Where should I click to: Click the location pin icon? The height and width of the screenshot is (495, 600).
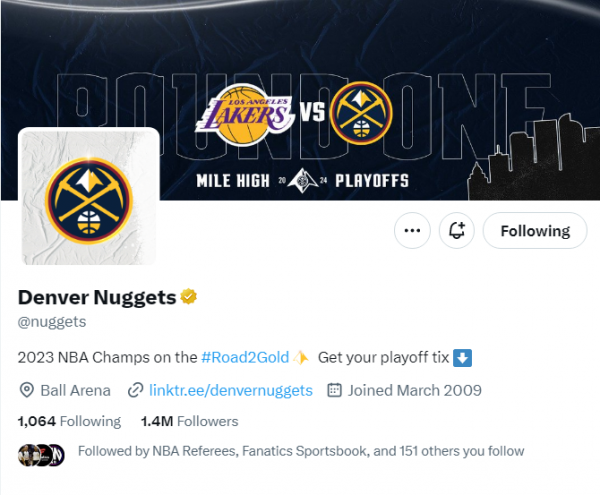[26, 390]
